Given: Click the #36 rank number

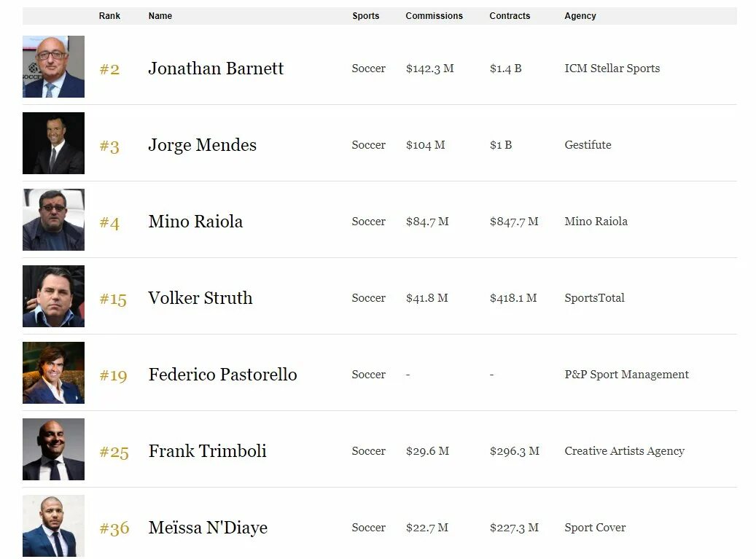Looking at the screenshot, I should click(x=114, y=528).
